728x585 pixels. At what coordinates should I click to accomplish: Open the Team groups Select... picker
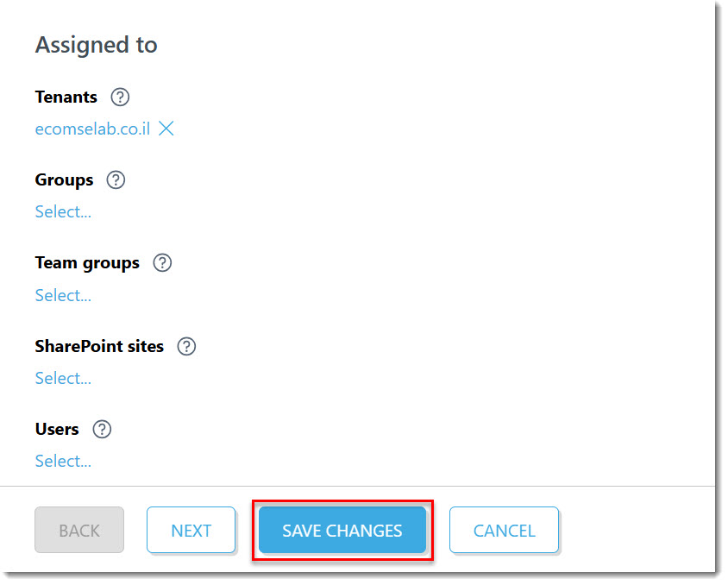click(63, 296)
